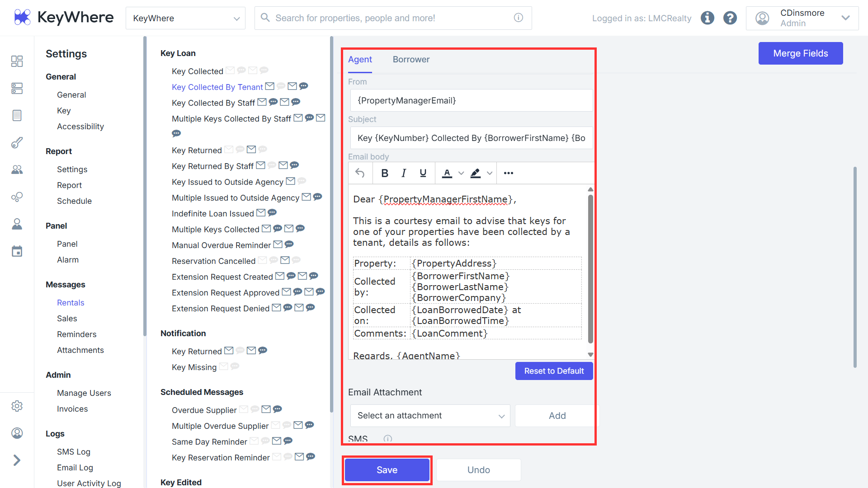Click the Subject input field
Image resolution: width=868 pixels, height=488 pixels.
click(471, 138)
